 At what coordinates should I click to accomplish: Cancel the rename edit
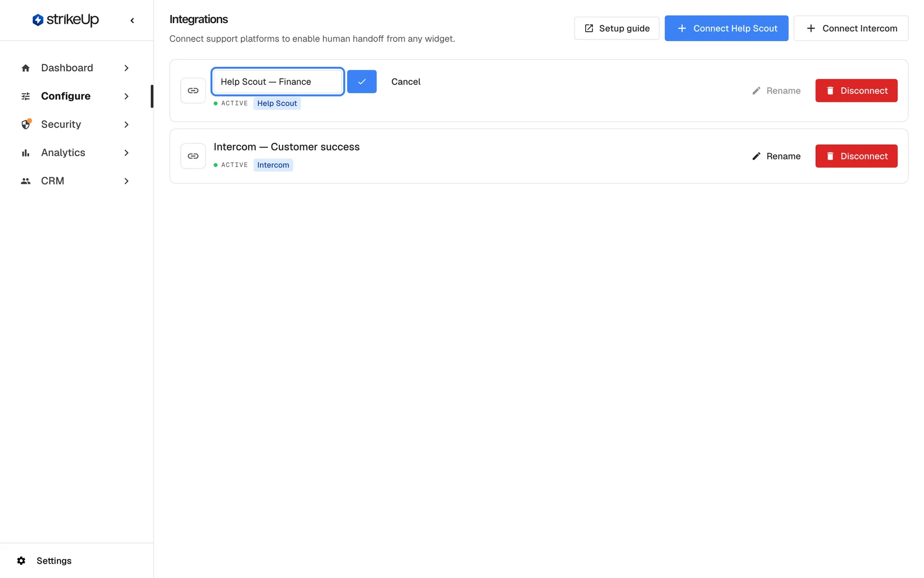point(406,82)
